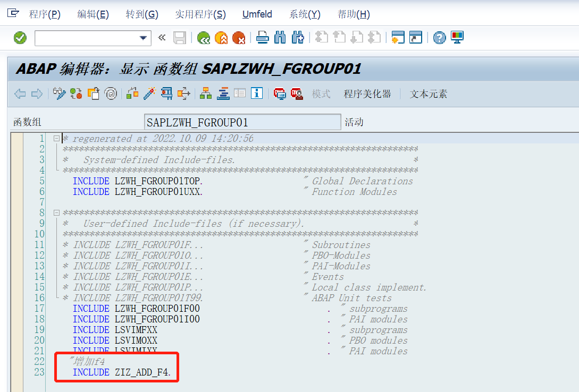Click the 函数组 field SAPLZWH_FGROUP01

pos(242,122)
